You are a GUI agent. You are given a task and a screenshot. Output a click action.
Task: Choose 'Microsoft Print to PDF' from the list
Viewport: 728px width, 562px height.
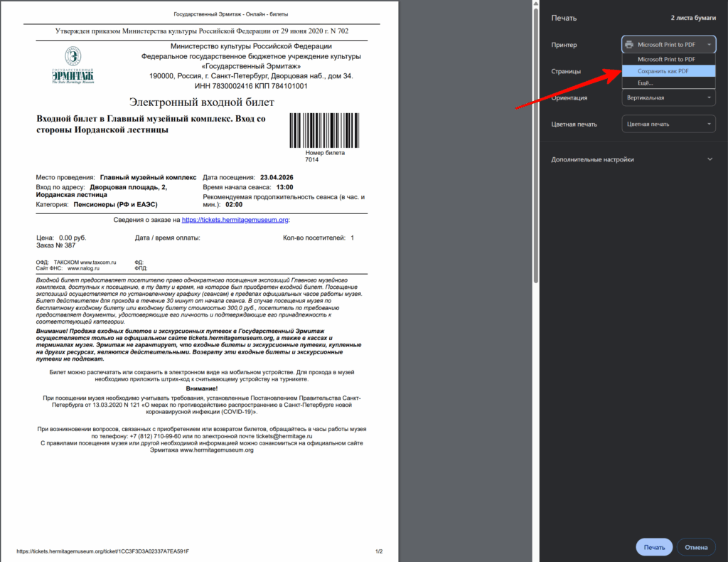tap(668, 60)
